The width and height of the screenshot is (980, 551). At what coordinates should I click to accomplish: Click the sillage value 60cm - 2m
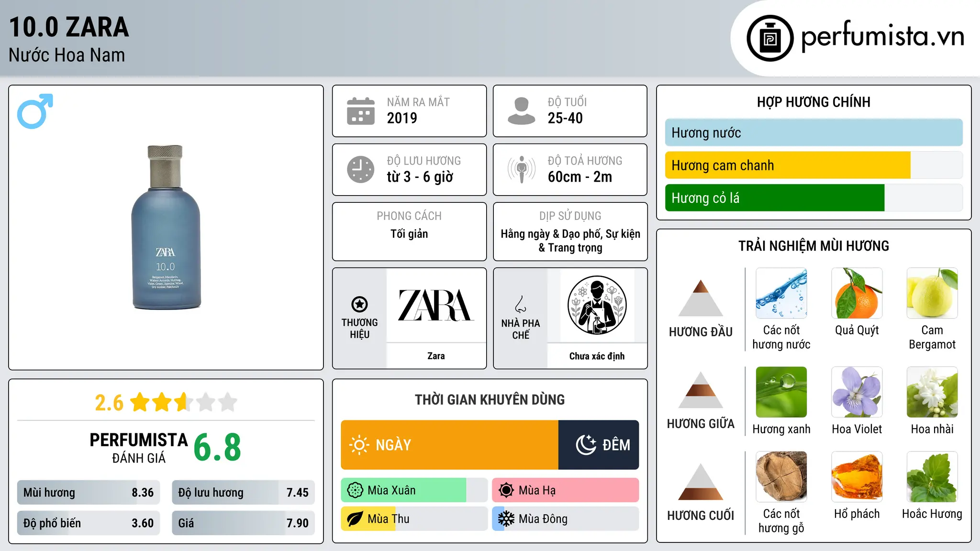point(580,177)
